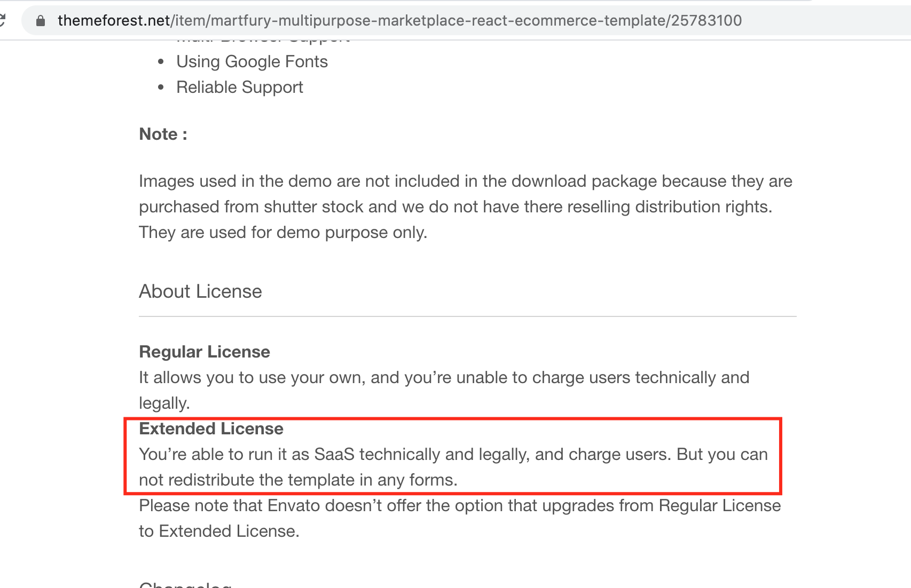Click the word "Envato" in the note

pyautogui.click(x=293, y=506)
